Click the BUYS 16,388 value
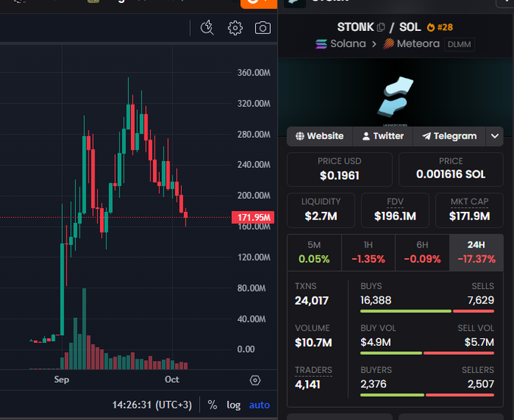Image resolution: width=514 pixels, height=420 pixels. tap(375, 300)
